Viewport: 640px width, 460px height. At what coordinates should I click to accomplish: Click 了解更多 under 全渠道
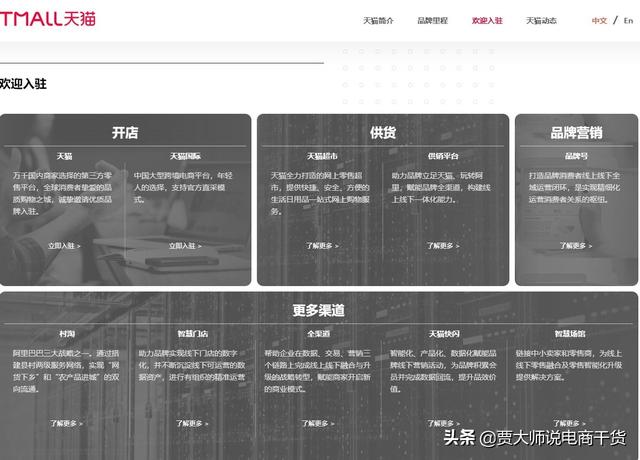[318, 423]
